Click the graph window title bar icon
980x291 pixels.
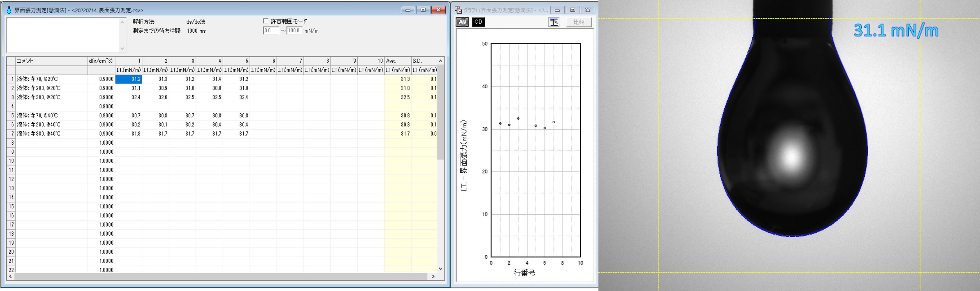tap(459, 10)
